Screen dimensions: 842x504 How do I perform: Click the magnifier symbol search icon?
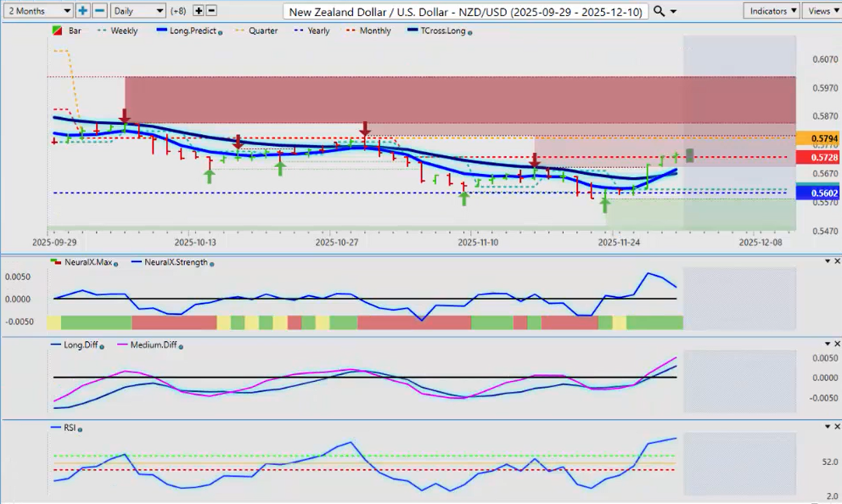tap(660, 11)
